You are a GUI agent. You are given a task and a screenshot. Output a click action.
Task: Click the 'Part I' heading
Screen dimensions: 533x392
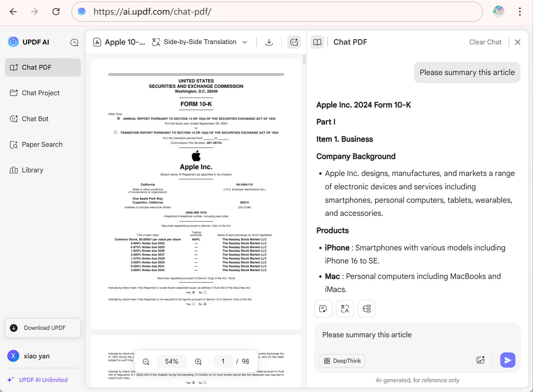[326, 122]
